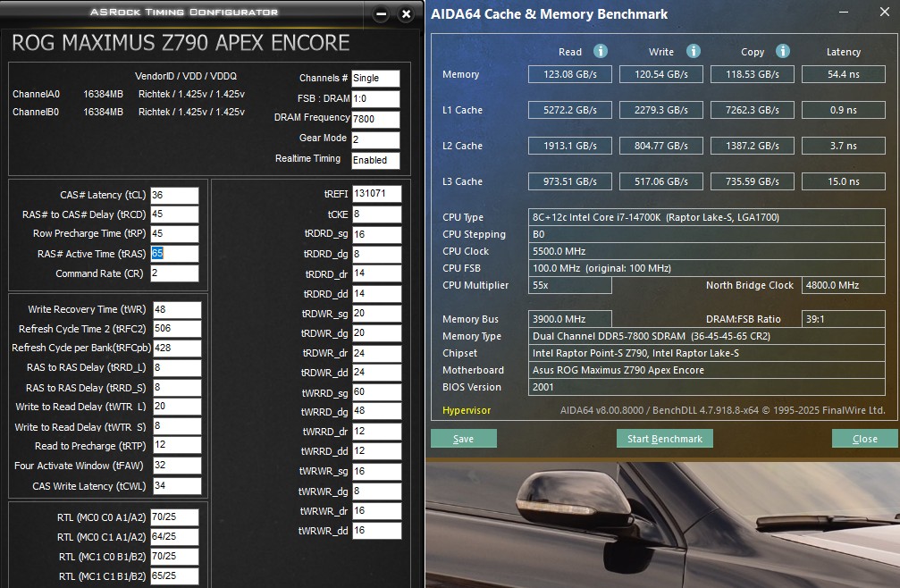This screenshot has height=588, width=900.
Task: Select the tREFI value field
Action: (376, 194)
